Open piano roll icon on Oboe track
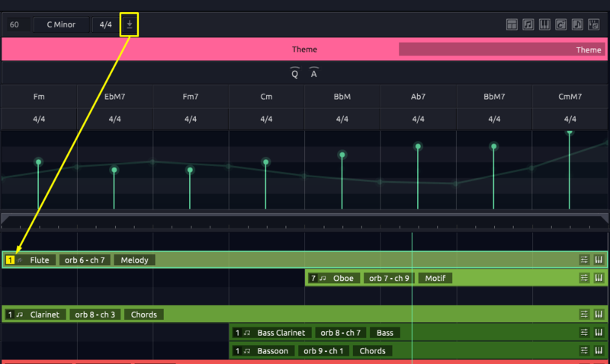The width and height of the screenshot is (610, 364). click(x=599, y=278)
